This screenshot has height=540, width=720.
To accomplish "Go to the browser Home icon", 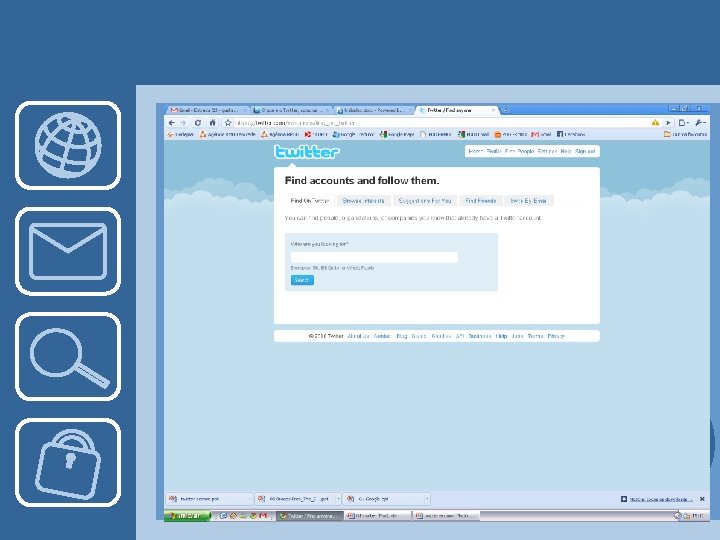I will [212, 123].
